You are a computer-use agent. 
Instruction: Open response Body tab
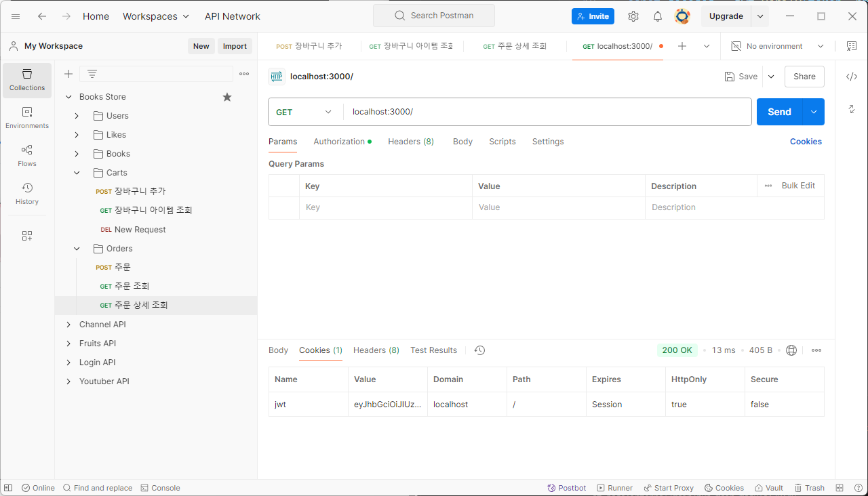pyautogui.click(x=278, y=350)
